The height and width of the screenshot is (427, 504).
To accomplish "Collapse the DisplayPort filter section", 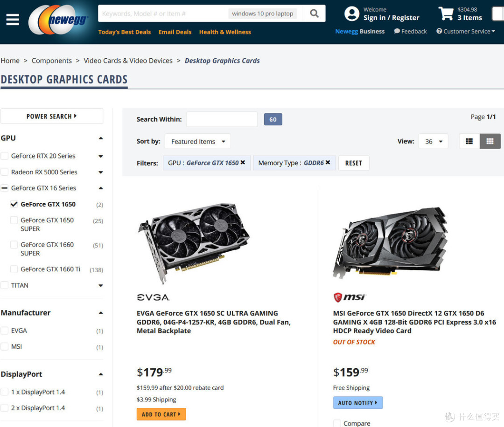I will pyautogui.click(x=101, y=374).
